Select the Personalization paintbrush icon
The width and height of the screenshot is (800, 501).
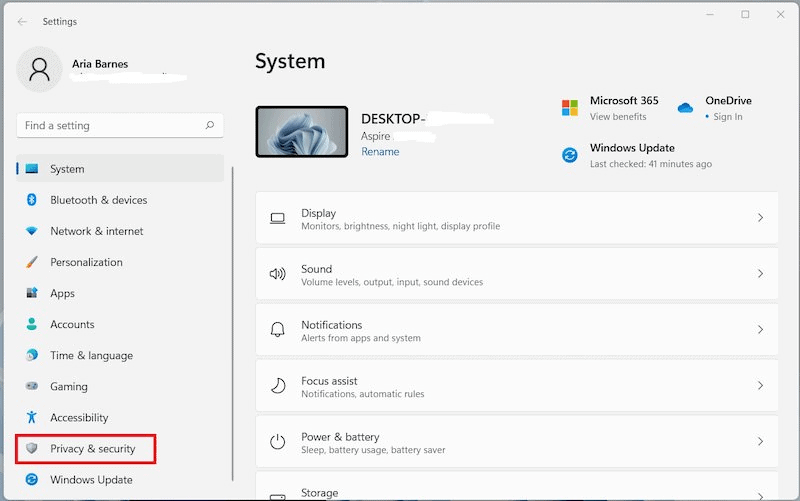[31, 262]
